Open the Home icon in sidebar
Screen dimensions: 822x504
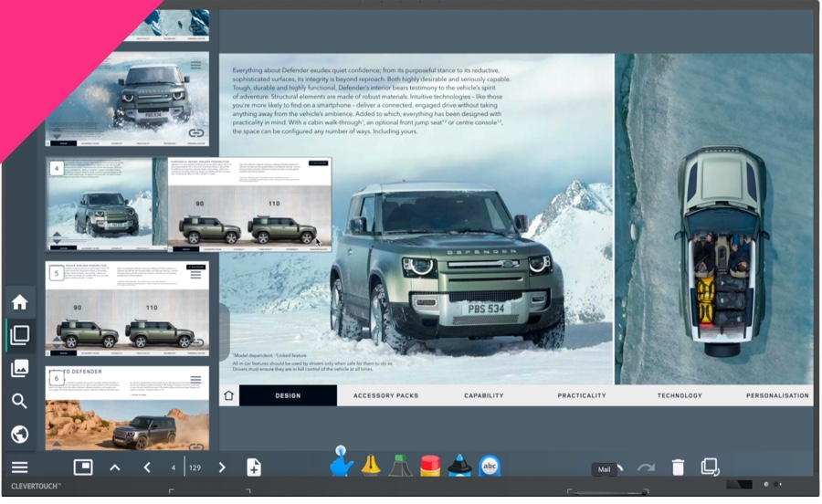[20, 302]
